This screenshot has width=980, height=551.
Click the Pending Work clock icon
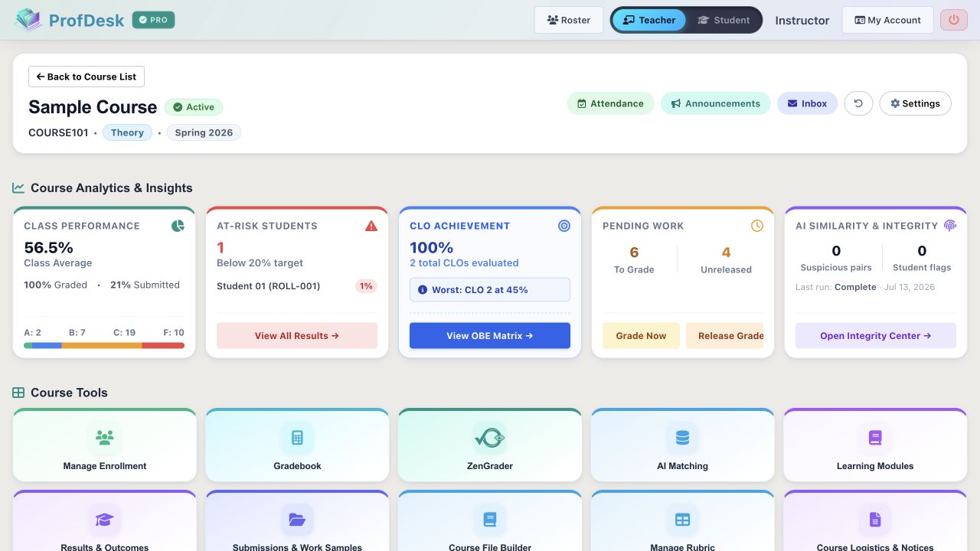[757, 226]
